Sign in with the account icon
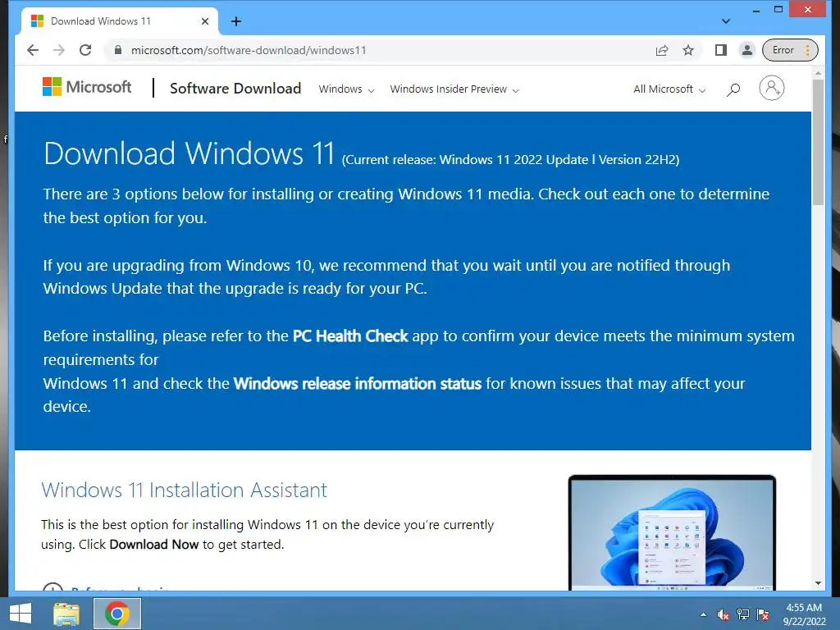840x630 pixels. tap(771, 88)
